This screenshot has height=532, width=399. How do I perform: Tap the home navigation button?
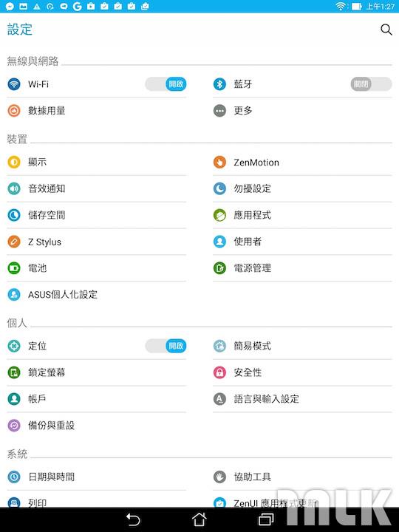199,519
